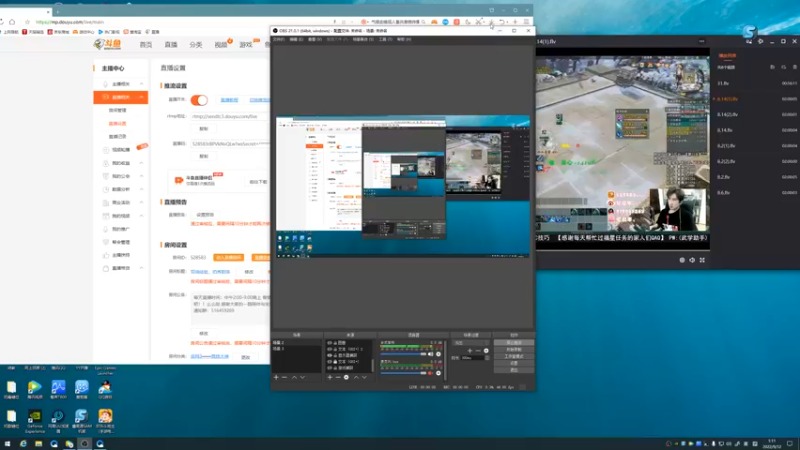800x450 pixels.
Task: Open transition properties via the Scene Transitions gear icon
Action: point(486,351)
